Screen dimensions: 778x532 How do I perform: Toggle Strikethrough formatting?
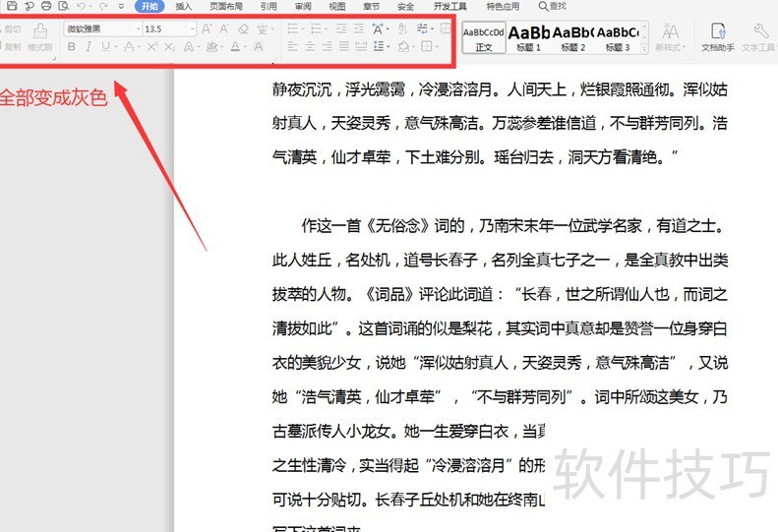(129, 46)
